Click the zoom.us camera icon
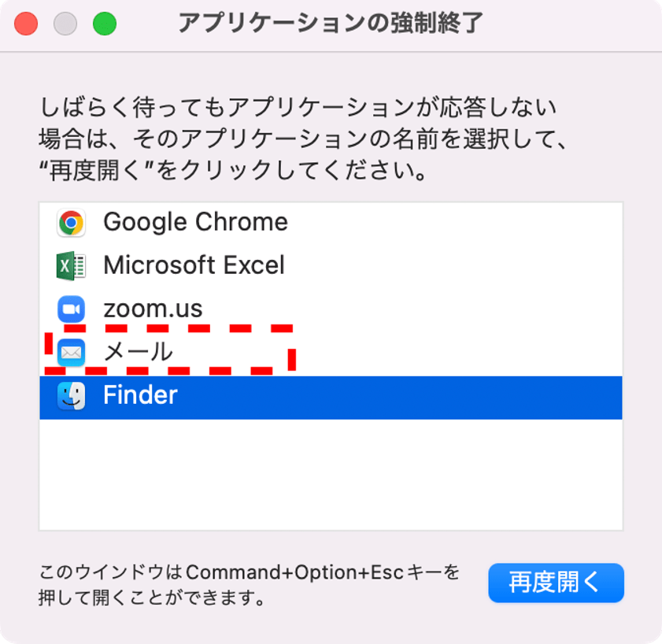 point(71,309)
